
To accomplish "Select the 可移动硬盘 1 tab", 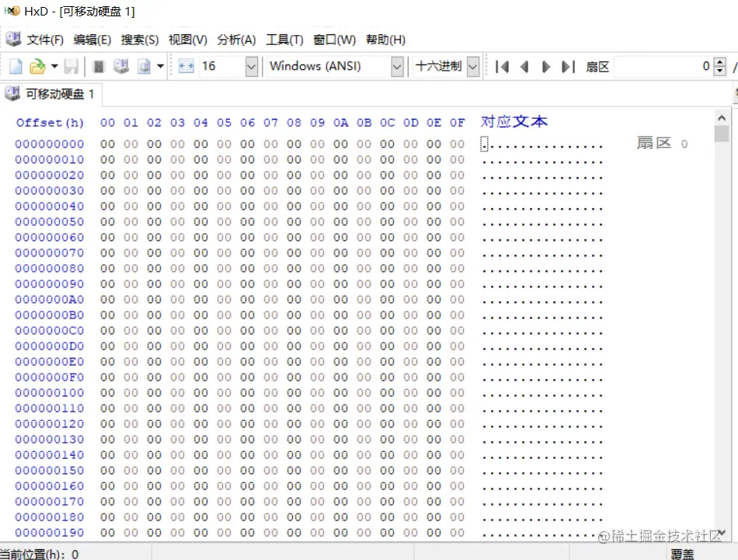I will point(51,94).
